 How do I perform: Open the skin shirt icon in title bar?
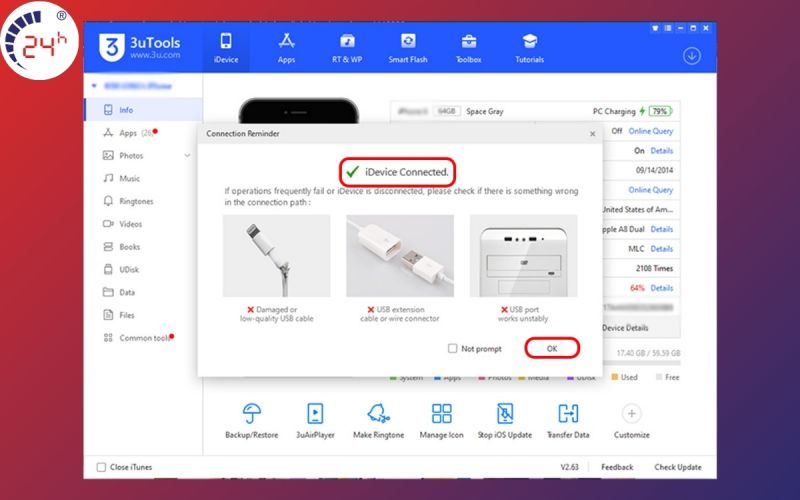click(x=655, y=28)
